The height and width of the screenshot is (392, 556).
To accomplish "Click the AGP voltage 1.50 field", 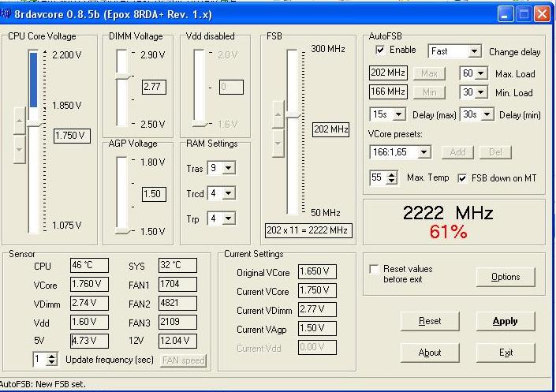I will click(x=154, y=194).
